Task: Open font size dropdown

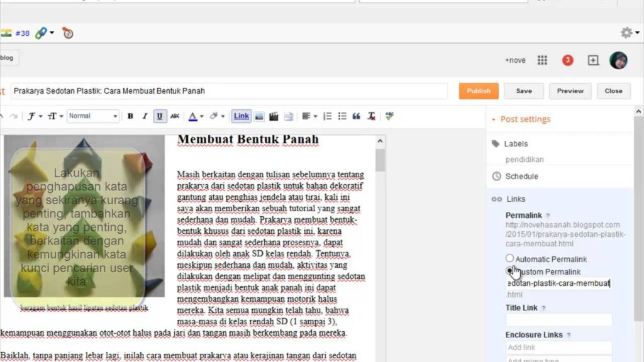Action: pos(55,116)
